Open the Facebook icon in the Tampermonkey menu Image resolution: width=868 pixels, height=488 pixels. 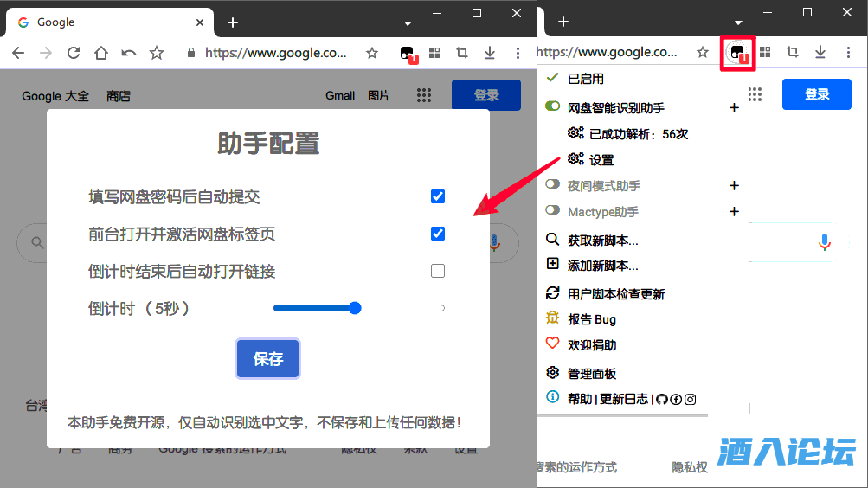pyautogui.click(x=676, y=399)
